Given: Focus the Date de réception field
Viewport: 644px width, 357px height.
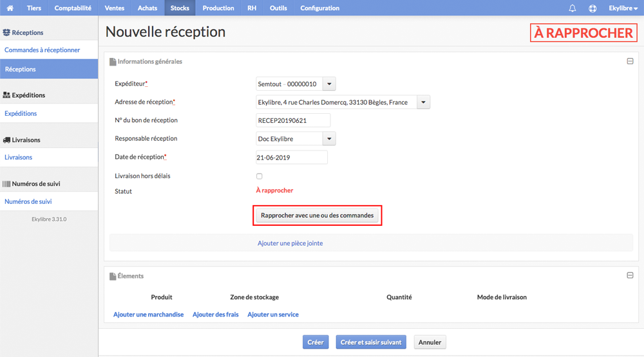Looking at the screenshot, I should tap(292, 157).
